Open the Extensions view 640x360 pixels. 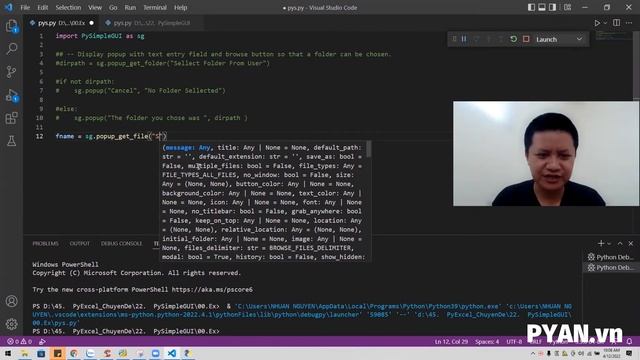point(11,118)
